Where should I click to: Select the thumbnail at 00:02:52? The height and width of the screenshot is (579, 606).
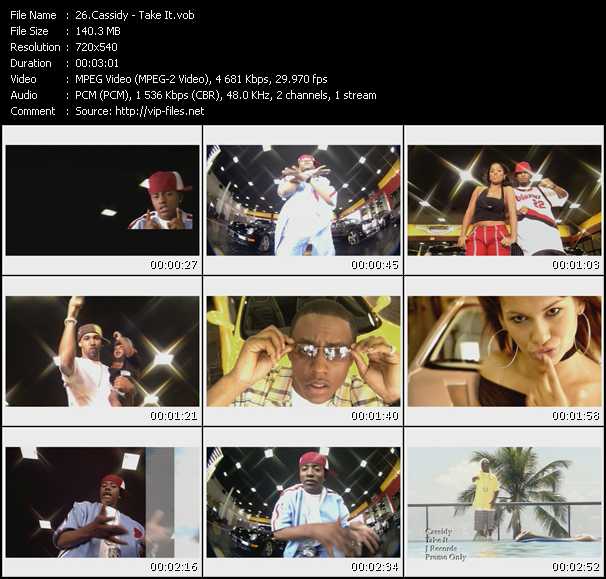click(504, 502)
